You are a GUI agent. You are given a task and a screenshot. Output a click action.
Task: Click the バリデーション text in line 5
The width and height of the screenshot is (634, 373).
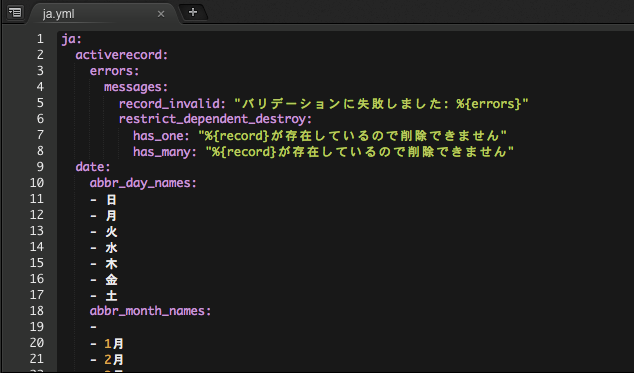pyautogui.click(x=292, y=104)
